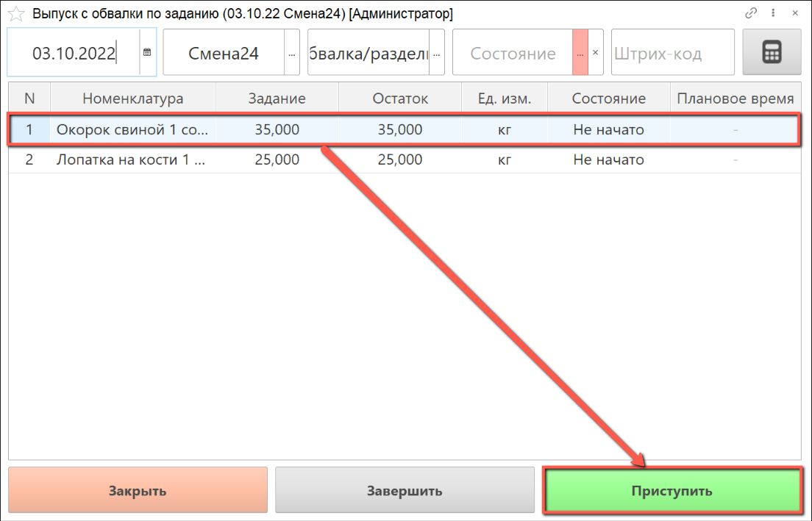Focus the Штрих-код input field
812x521 pixels.
coord(672,53)
